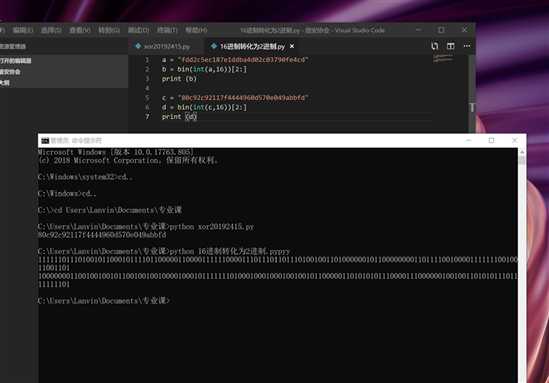Open the 帮助(H) menu in VS Code
Image resolution: width=549 pixels, height=383 pixels.
pyautogui.click(x=196, y=30)
